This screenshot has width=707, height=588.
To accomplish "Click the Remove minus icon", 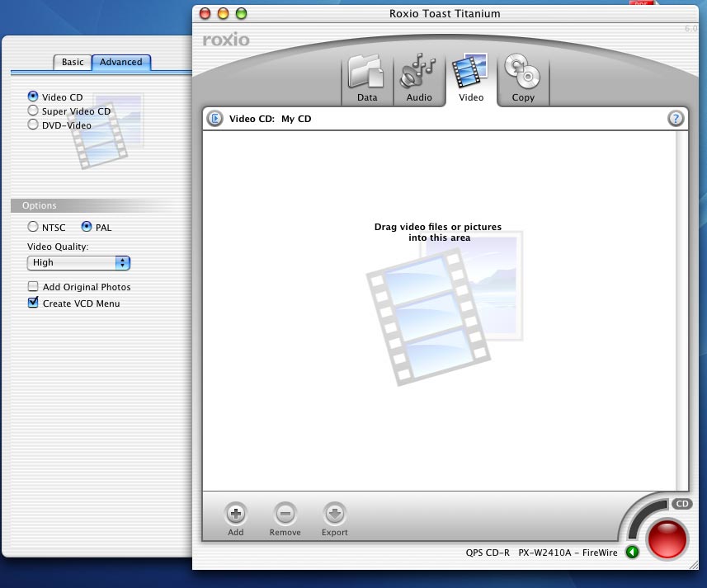I will point(285,514).
